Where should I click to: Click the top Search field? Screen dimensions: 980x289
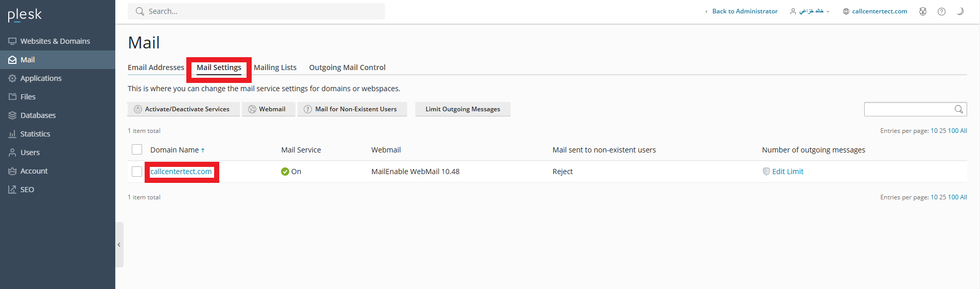256,11
